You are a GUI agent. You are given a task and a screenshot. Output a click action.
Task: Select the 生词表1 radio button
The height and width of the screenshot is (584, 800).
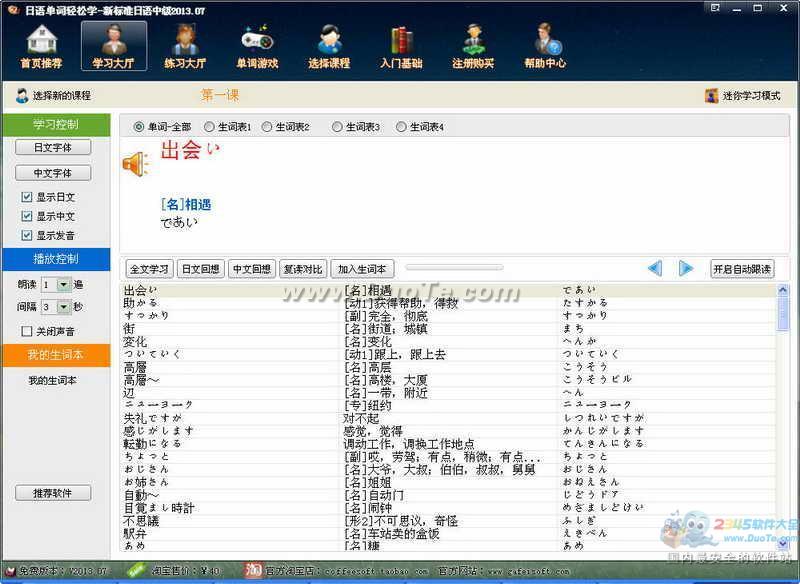tap(209, 126)
